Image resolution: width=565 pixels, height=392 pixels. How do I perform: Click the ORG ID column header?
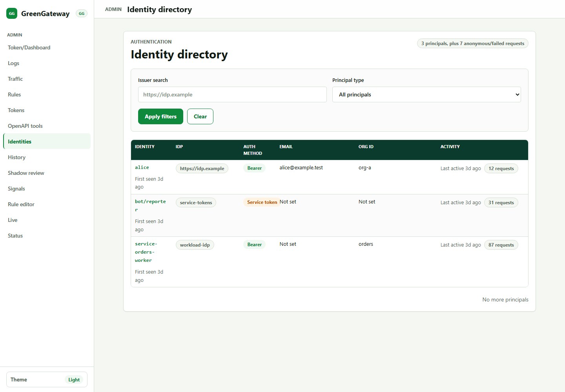click(366, 147)
